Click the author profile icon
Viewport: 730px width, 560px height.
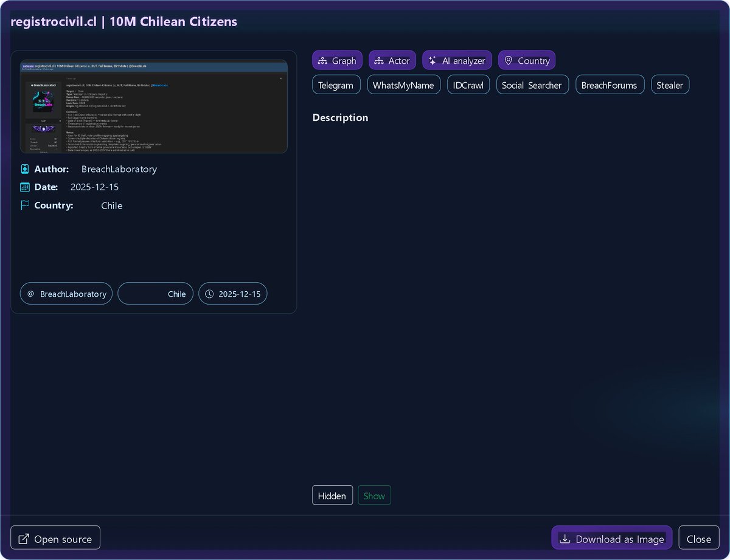25,169
